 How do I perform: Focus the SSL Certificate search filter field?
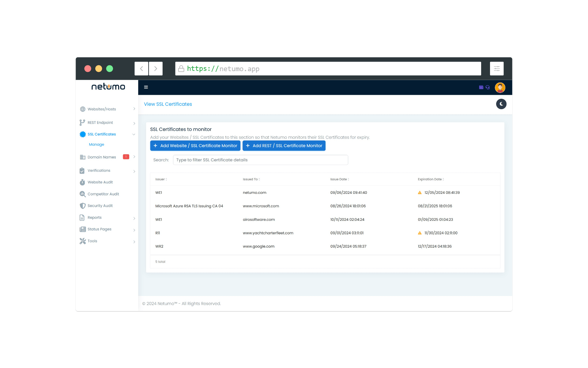[260, 160]
